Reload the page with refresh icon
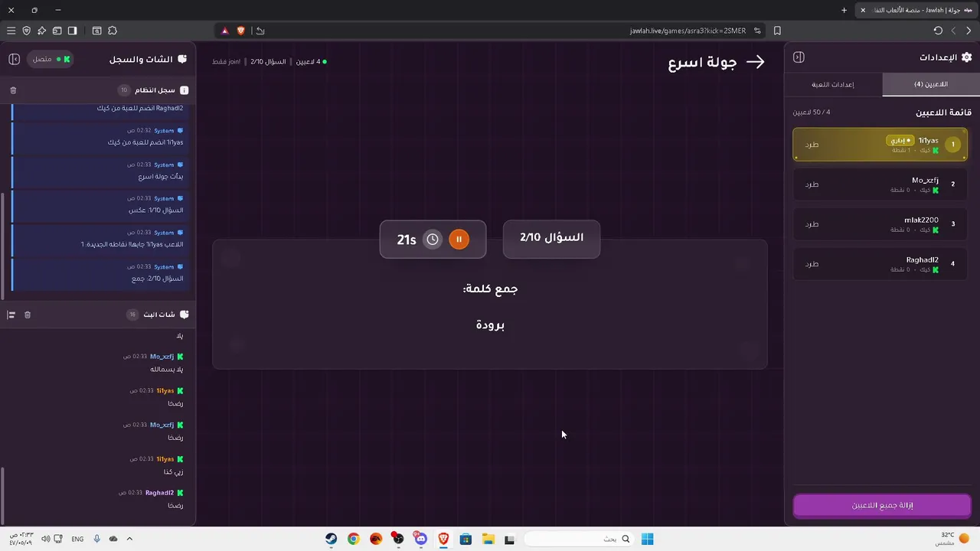 (x=938, y=31)
